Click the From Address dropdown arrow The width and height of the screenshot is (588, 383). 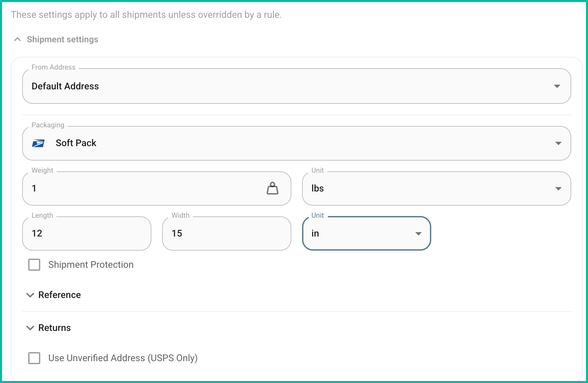click(x=557, y=86)
